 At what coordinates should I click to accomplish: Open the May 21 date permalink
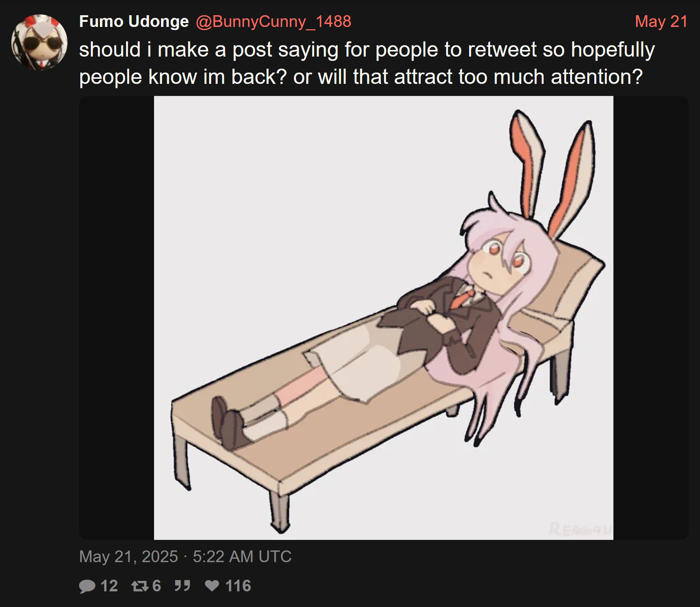(661, 21)
